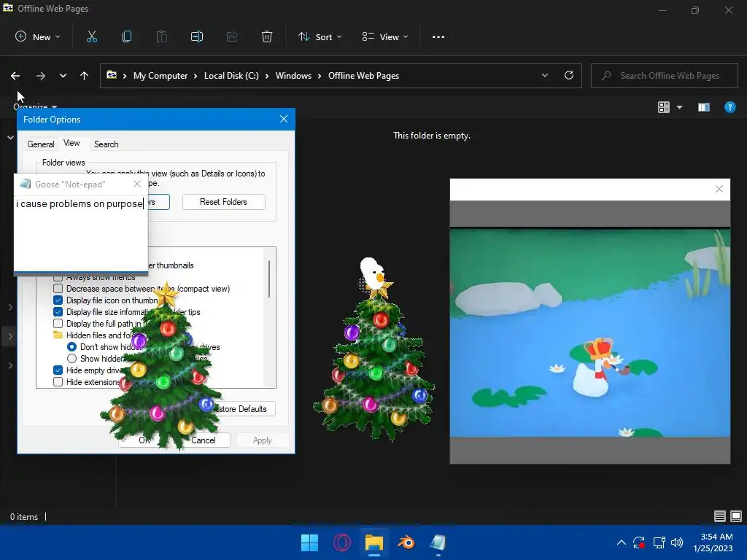This screenshot has height=560, width=747.
Task: Enable Display the full path checkbox
Action: click(58, 323)
